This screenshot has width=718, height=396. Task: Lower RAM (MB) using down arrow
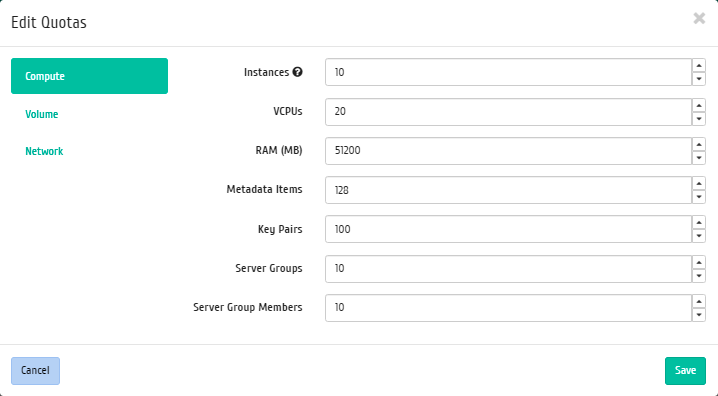699,157
